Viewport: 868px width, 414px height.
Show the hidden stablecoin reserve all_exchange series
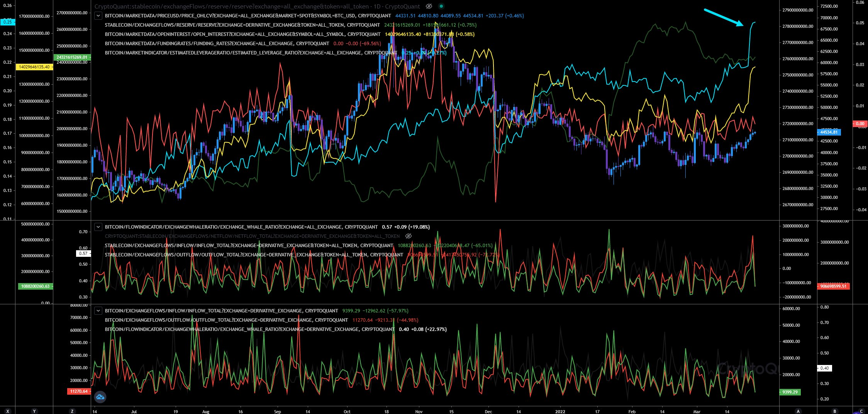pos(429,6)
